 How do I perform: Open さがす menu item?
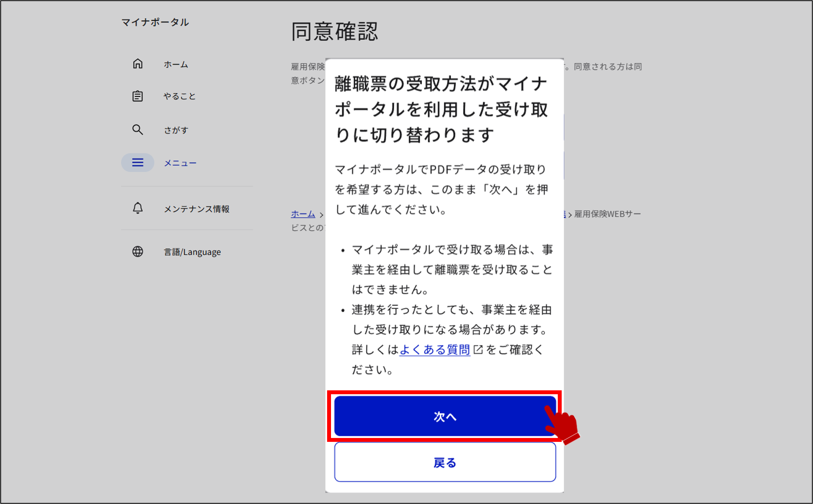click(x=176, y=130)
